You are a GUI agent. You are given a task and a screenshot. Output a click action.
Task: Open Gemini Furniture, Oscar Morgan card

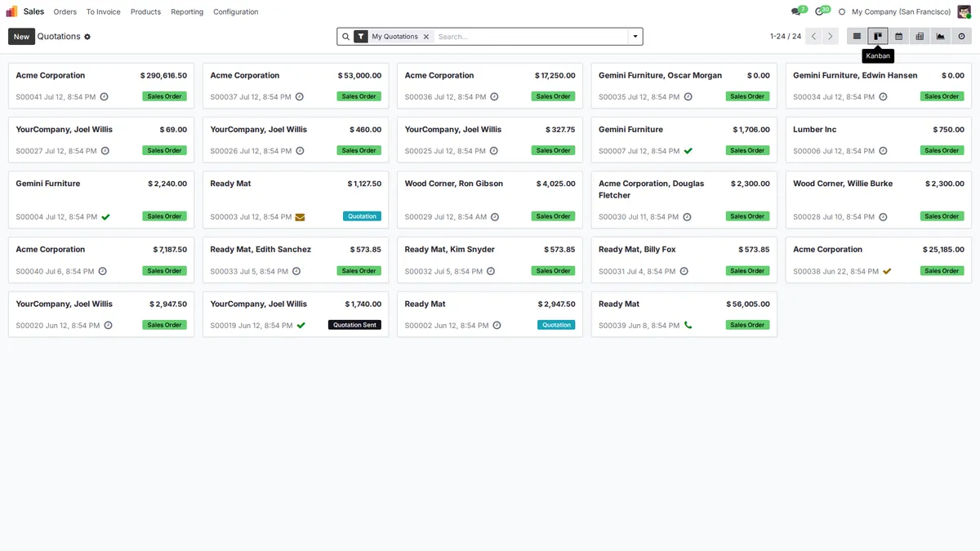click(684, 86)
